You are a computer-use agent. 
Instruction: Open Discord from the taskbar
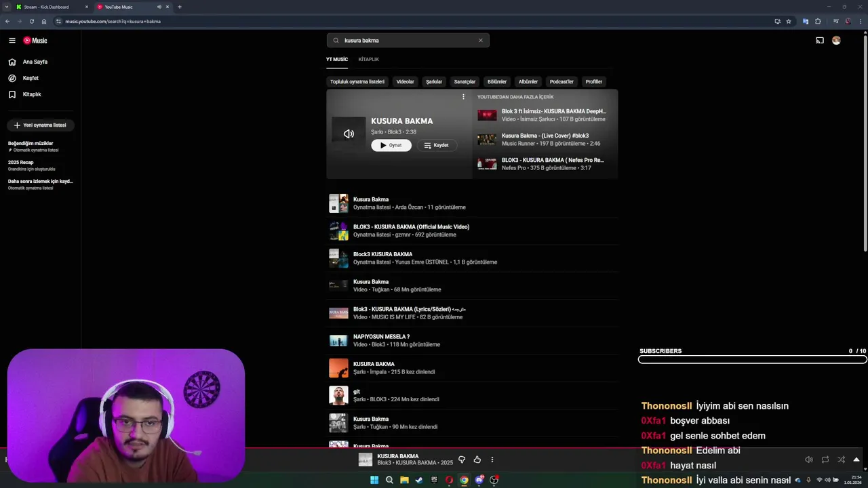(x=479, y=480)
